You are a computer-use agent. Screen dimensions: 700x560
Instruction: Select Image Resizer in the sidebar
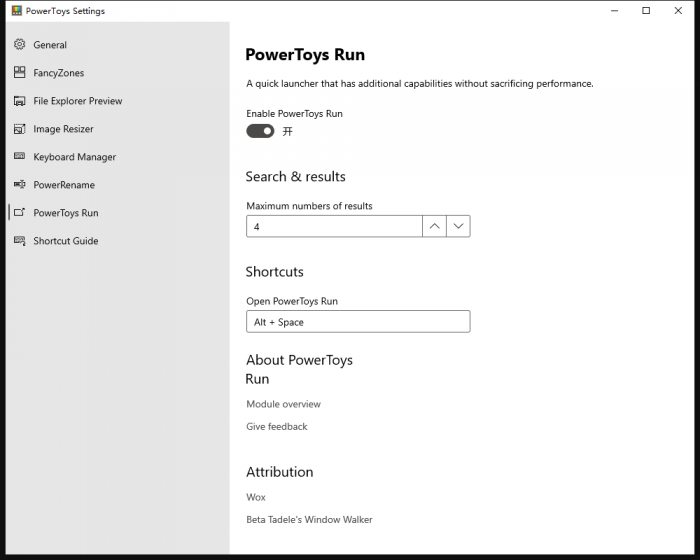coord(118,129)
